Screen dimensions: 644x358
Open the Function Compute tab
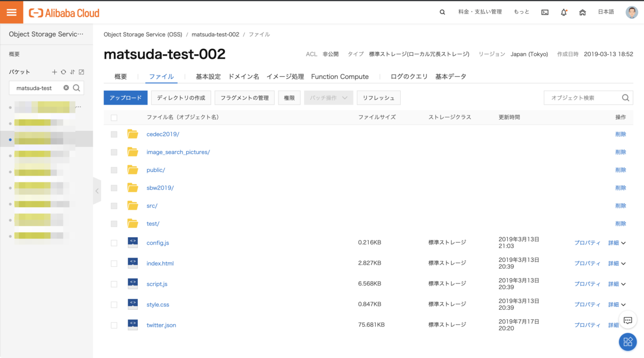[x=340, y=77]
